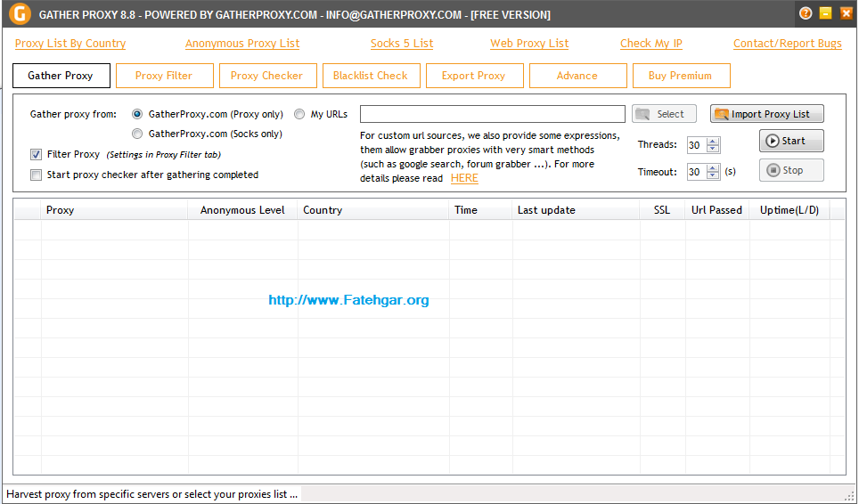Open the Buy Premium tab
The height and width of the screenshot is (504, 859).
point(681,76)
